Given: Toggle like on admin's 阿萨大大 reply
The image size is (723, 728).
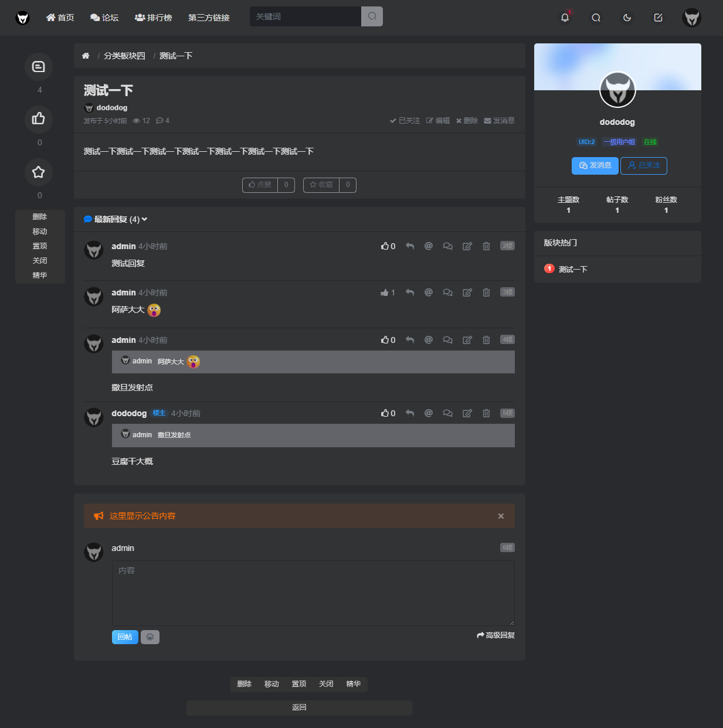Looking at the screenshot, I should [x=387, y=292].
